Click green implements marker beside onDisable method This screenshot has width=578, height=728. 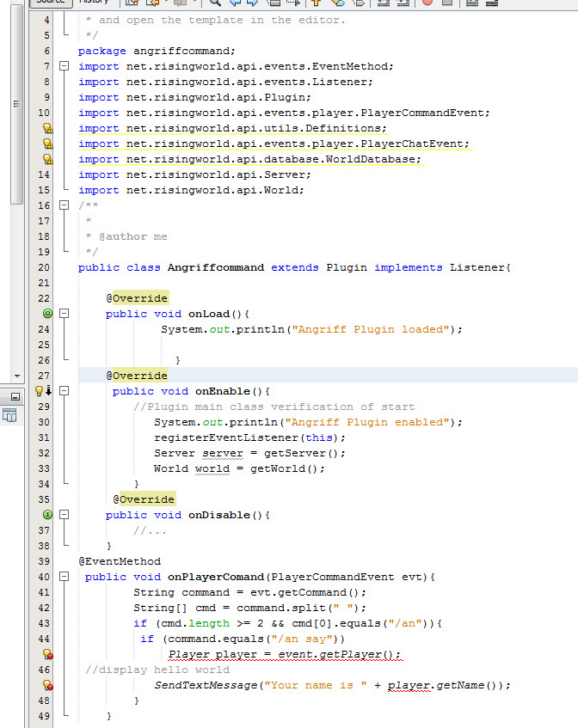click(x=47, y=515)
